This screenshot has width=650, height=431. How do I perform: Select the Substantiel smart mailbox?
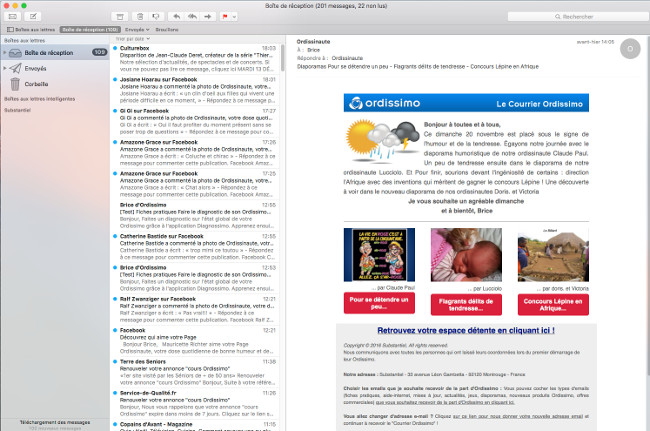pos(17,110)
